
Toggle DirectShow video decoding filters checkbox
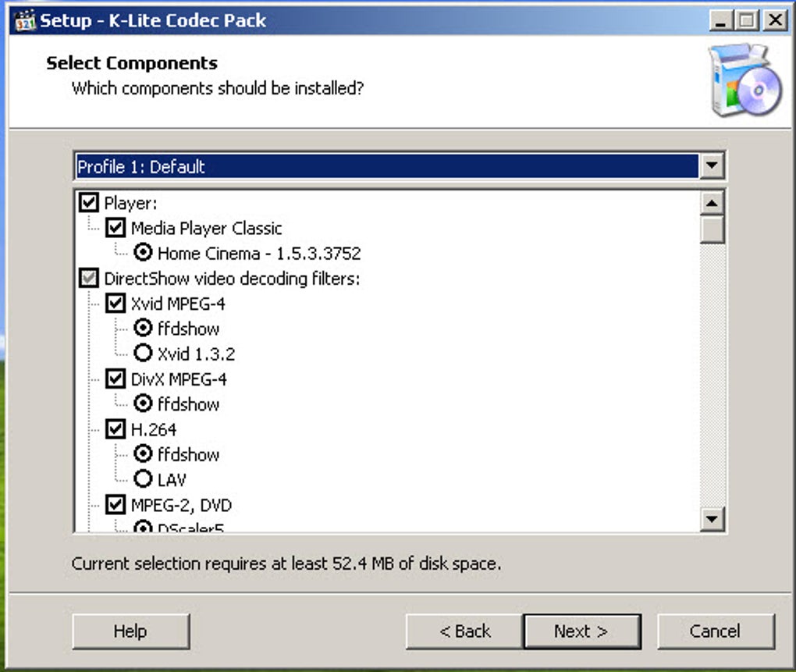[x=89, y=278]
